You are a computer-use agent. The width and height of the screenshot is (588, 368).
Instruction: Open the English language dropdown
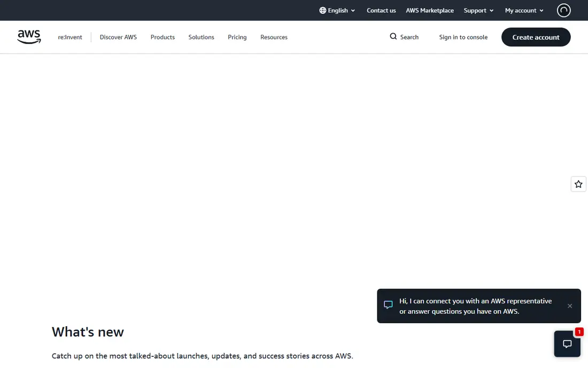tap(337, 11)
